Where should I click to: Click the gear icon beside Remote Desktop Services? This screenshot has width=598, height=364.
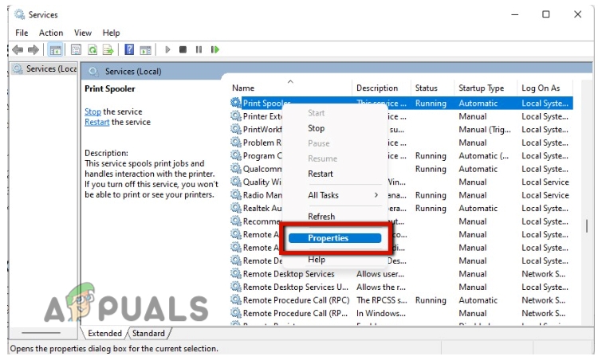point(236,274)
